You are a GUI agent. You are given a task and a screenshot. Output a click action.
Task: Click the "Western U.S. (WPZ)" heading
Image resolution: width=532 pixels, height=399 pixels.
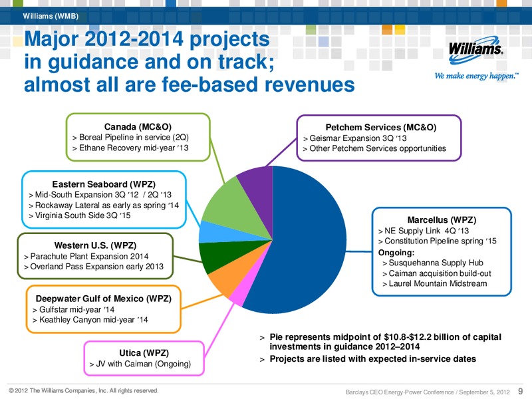[95, 245]
